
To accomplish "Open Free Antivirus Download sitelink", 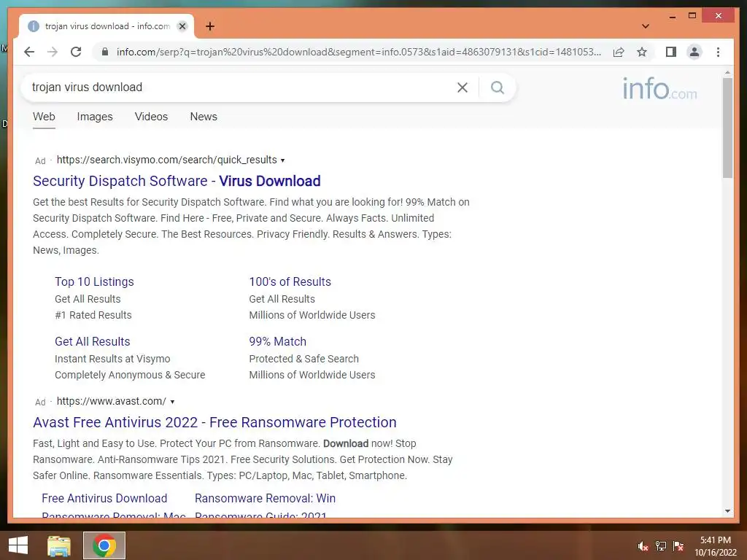I will [x=104, y=499].
